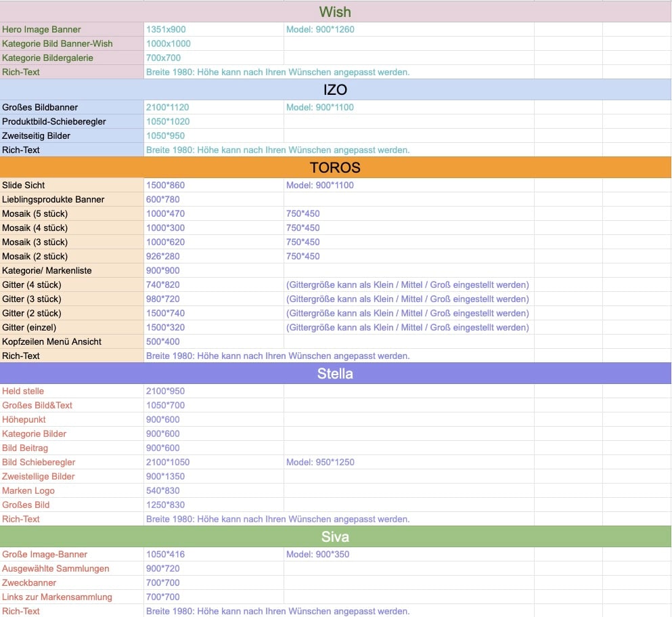Screen dimensions: 672x617
Task: Select the 1050*950 cell
Action: coord(213,135)
